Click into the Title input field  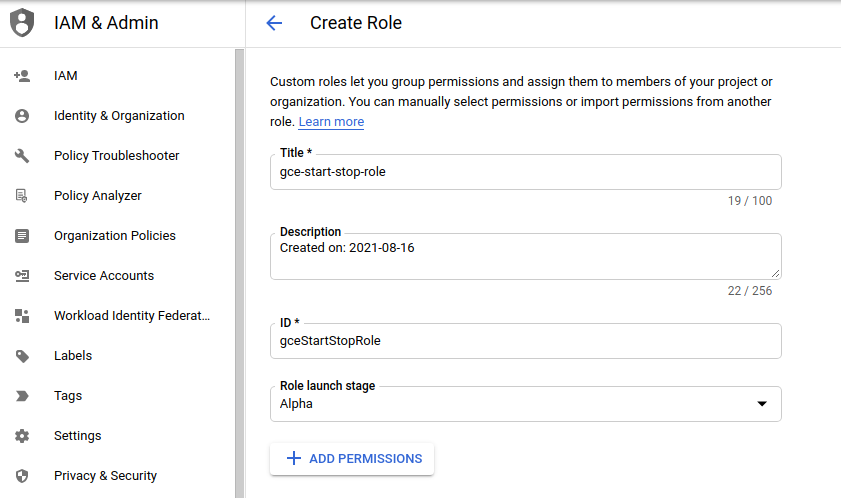(x=526, y=172)
